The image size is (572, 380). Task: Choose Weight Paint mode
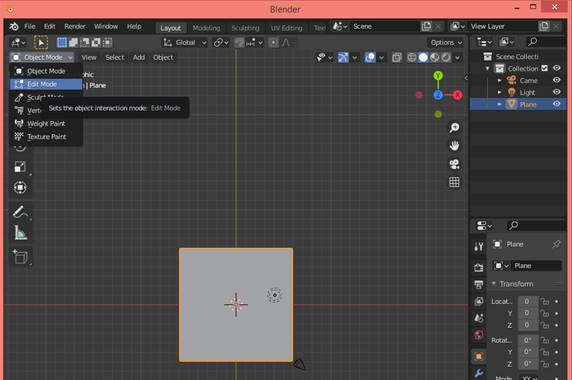(x=46, y=124)
